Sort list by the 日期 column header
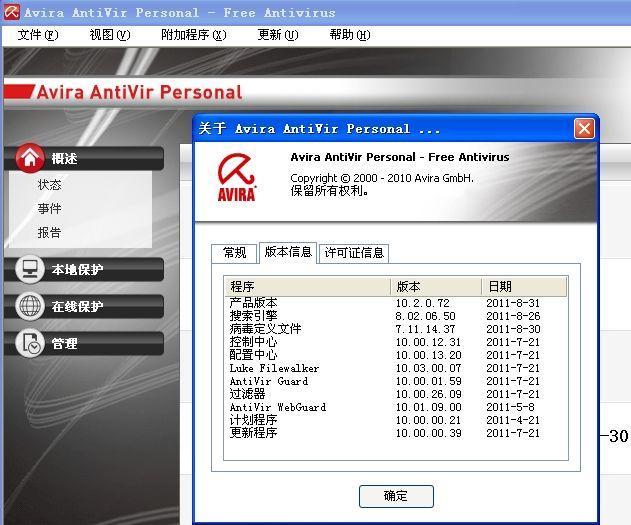Image resolution: width=631 pixels, height=525 pixels. coord(523,286)
